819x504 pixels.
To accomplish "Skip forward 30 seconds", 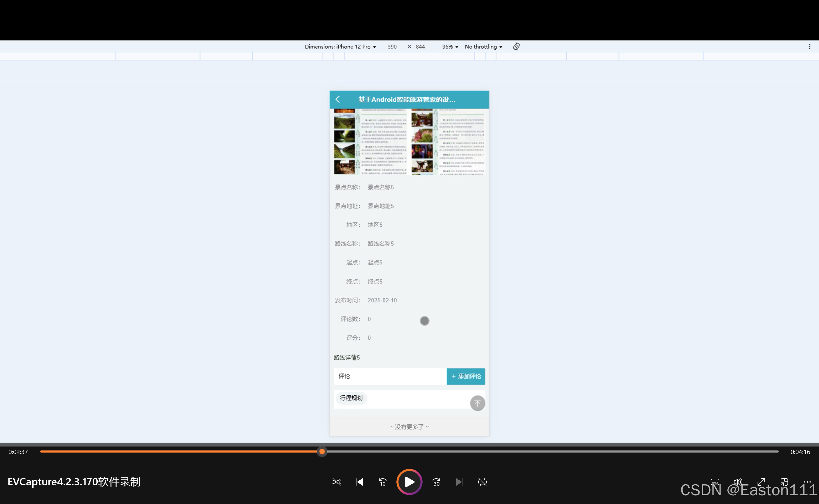I will tap(436, 482).
